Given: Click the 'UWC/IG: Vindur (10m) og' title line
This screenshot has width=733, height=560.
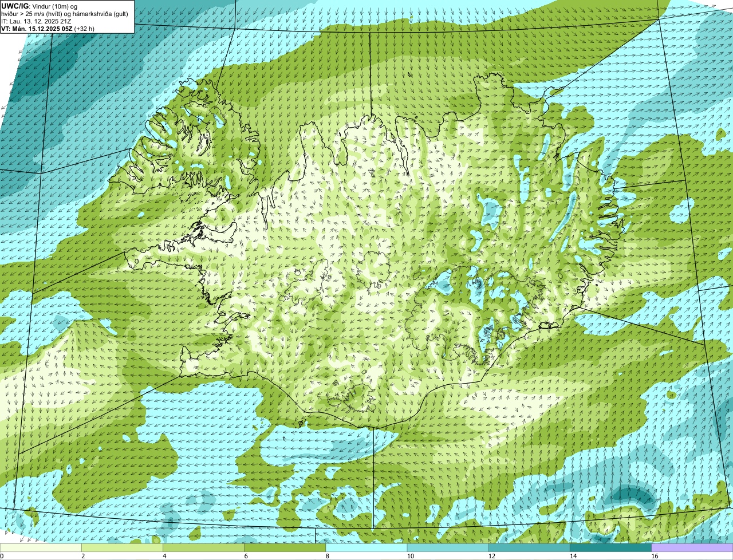Looking at the screenshot, I should click(40, 6).
